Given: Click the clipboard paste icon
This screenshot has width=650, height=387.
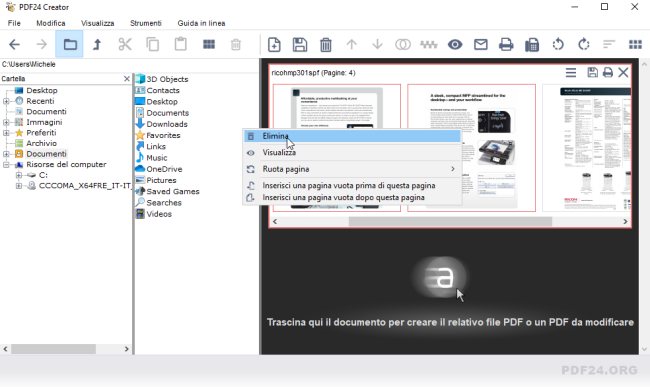Looking at the screenshot, I should [x=181, y=44].
